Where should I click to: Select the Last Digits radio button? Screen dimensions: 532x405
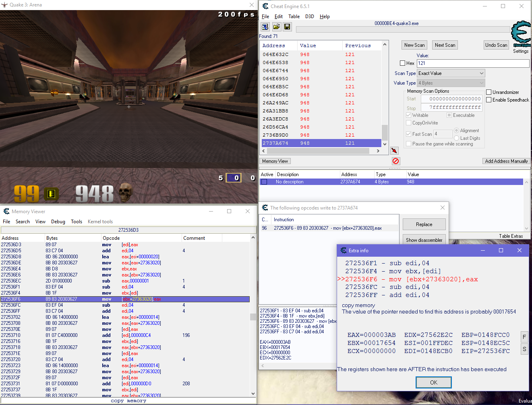457,138
